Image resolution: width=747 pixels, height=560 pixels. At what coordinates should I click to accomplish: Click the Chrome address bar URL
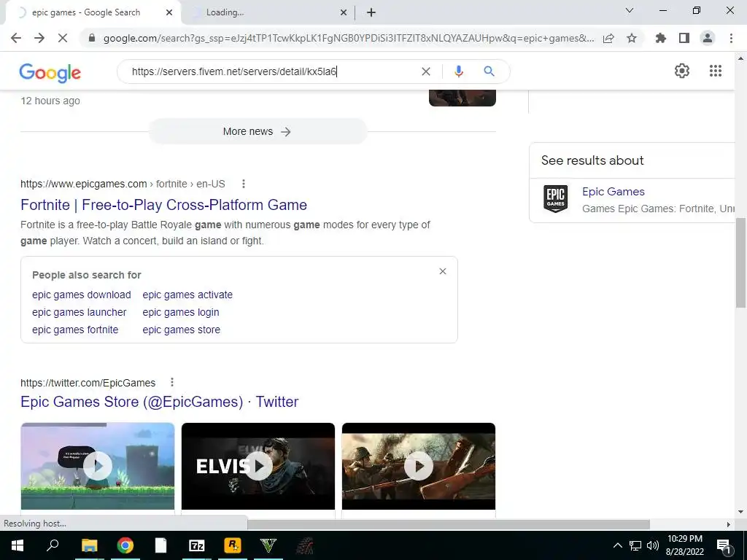[349, 38]
